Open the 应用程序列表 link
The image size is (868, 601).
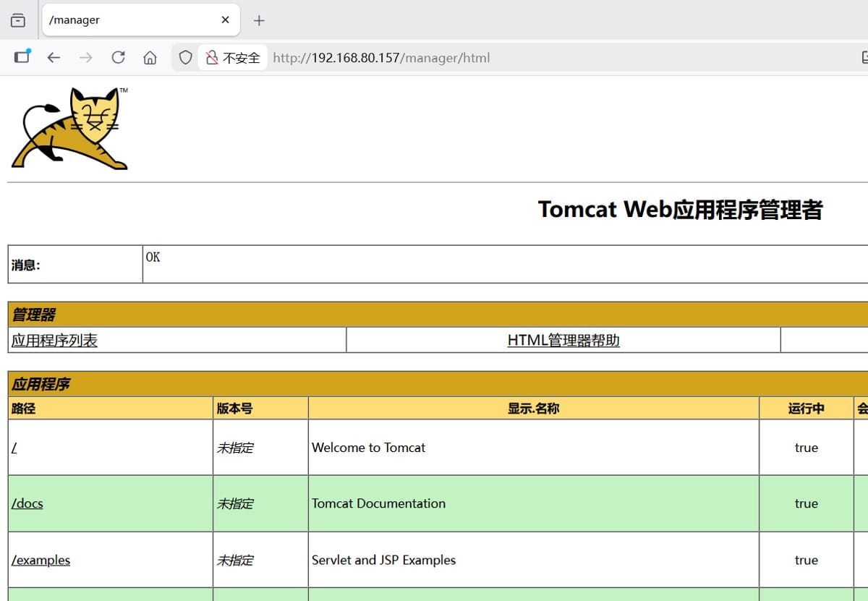[x=54, y=341]
